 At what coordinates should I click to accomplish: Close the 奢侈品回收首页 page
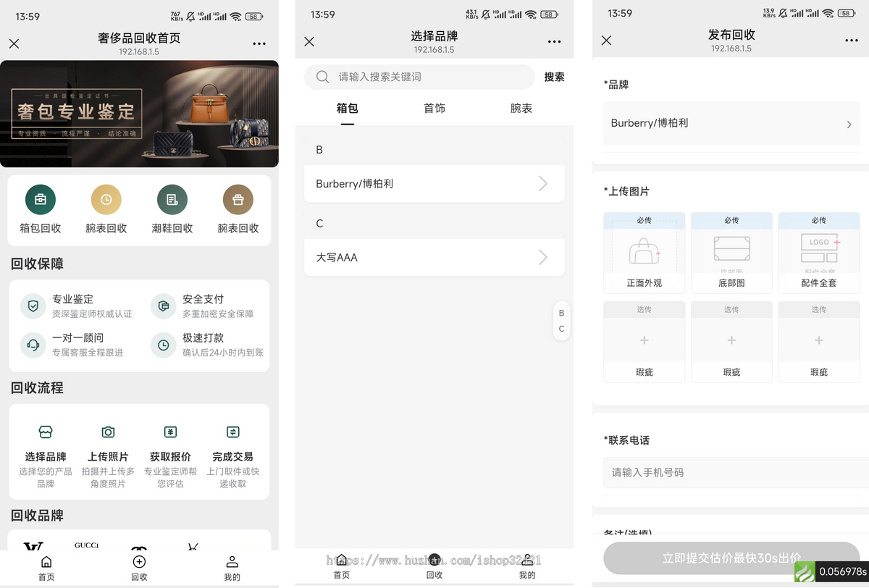point(14,43)
